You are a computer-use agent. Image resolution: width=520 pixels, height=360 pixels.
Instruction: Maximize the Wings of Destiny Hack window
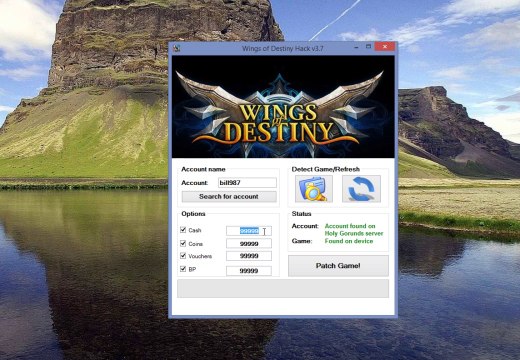click(x=368, y=47)
